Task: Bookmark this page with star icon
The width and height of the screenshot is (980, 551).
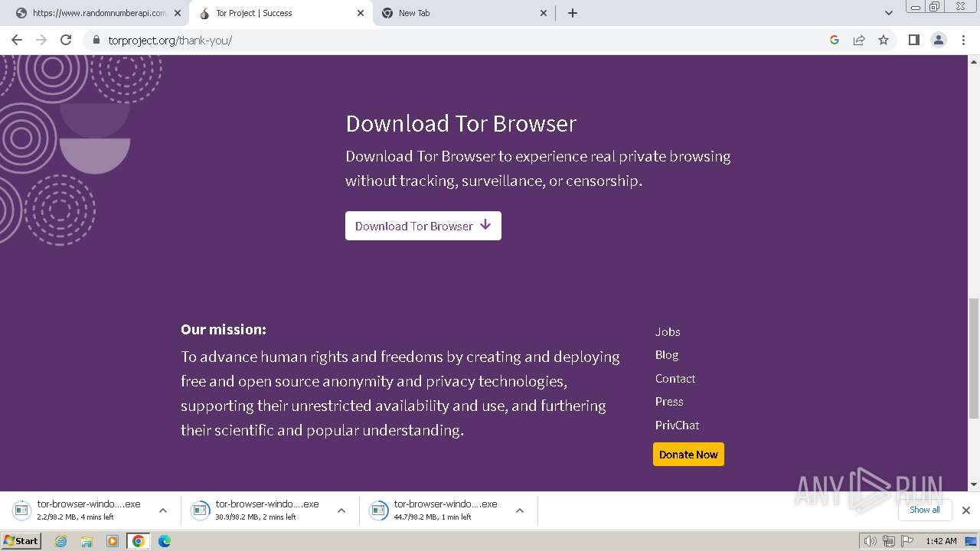Action: tap(884, 40)
